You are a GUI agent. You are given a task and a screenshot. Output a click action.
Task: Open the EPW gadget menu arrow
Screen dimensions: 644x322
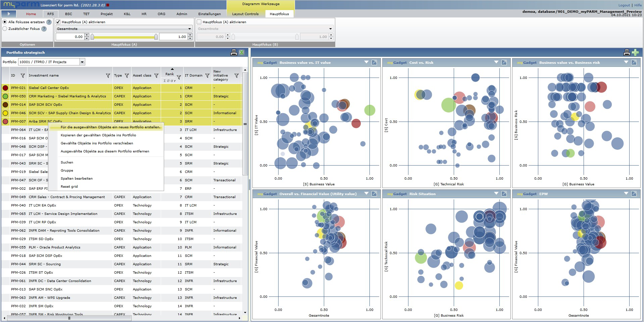pos(626,193)
